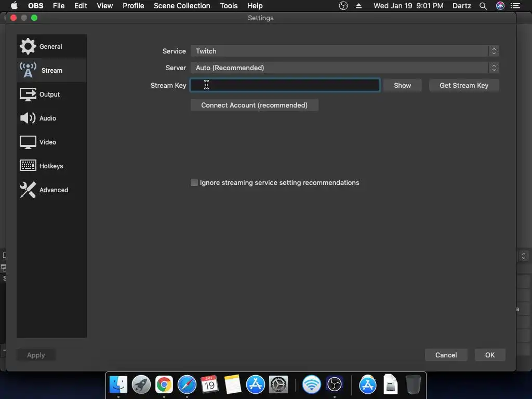Screen dimensions: 532x399
Task: Expand the Service dropdown showing Twitch
Action: [x=345, y=51]
